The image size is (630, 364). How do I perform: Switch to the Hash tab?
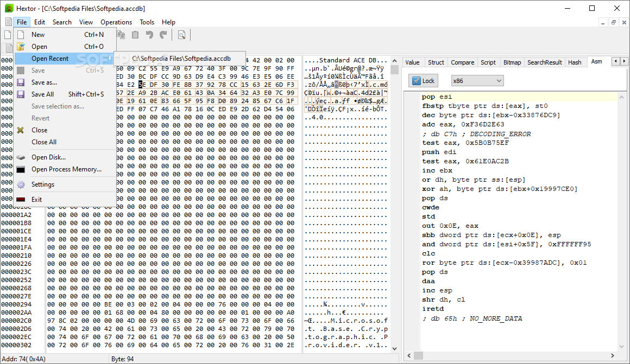click(x=575, y=62)
